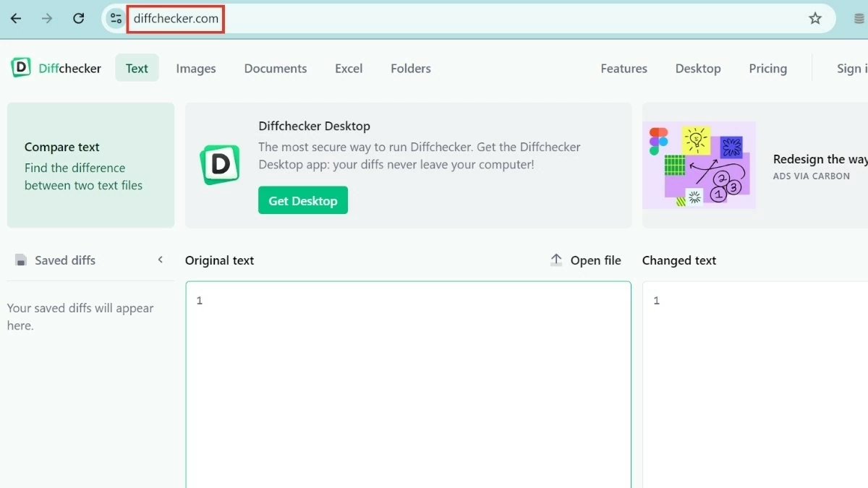Click the Diffchecker Desktop app logo

220,165
